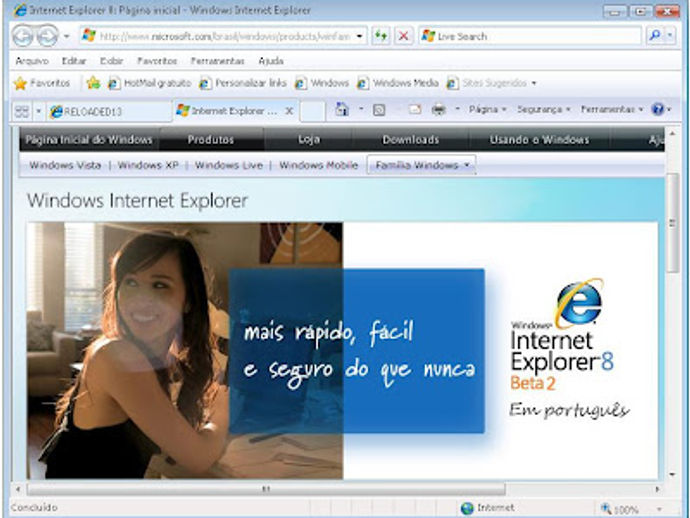
Task: Open a new blank tab
Action: point(312,111)
